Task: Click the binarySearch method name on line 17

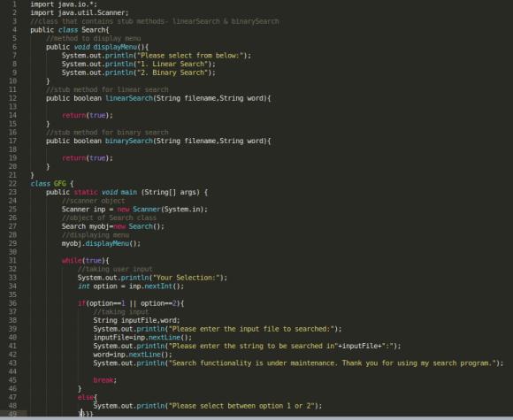Action: 129,141
